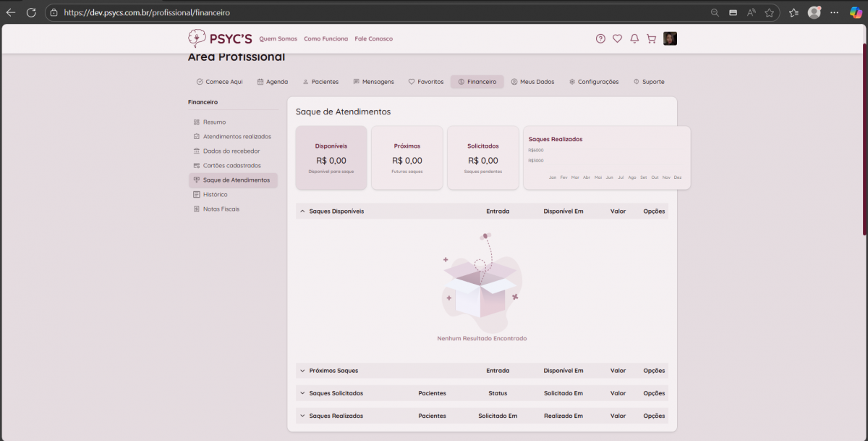868x441 pixels.
Task: Go to Configurações tab
Action: click(x=593, y=82)
